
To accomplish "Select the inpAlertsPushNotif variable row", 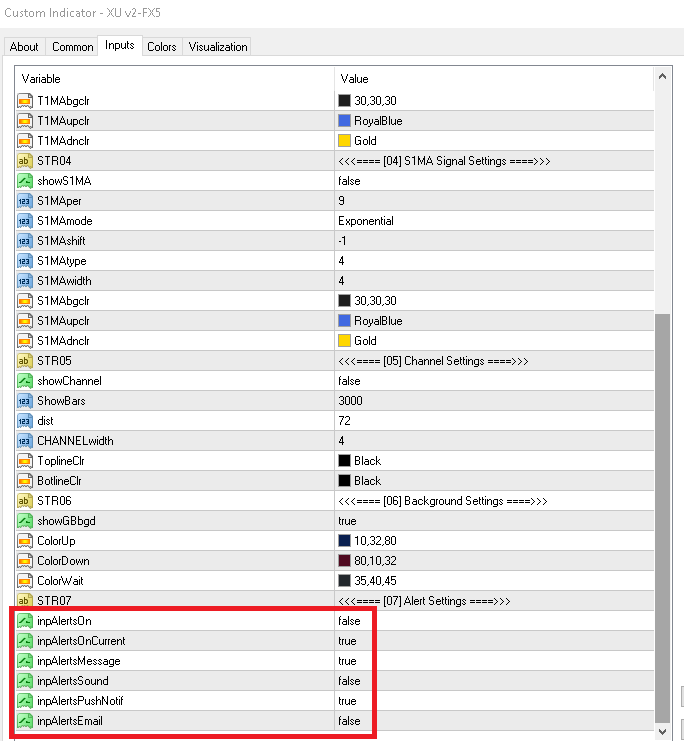I will tap(335, 701).
